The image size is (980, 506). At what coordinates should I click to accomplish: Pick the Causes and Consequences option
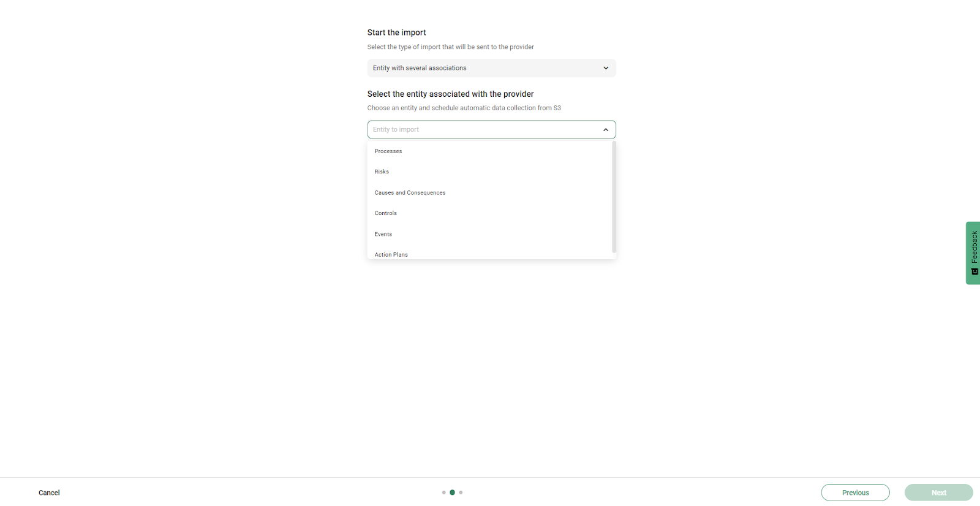[x=410, y=193]
